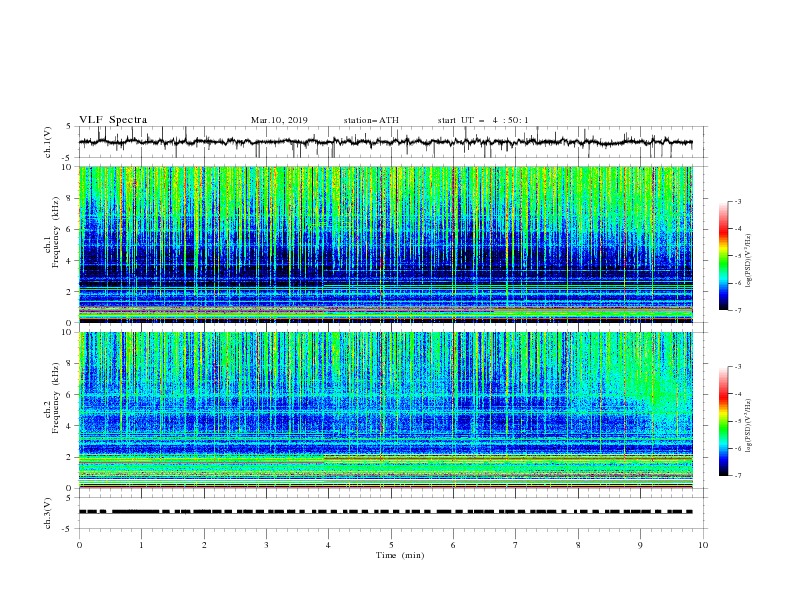The image size is (792, 612).
Task: Click the '5' tick label on time axis
Action: (391, 545)
